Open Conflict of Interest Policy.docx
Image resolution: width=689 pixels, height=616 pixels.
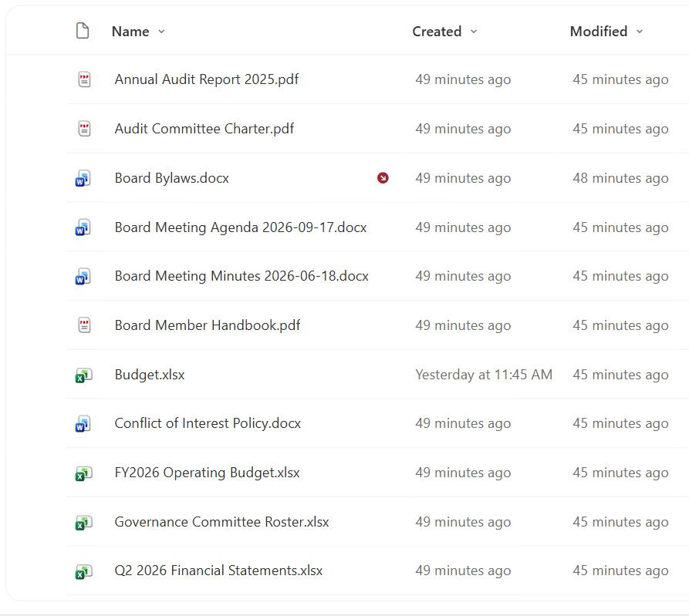click(208, 423)
